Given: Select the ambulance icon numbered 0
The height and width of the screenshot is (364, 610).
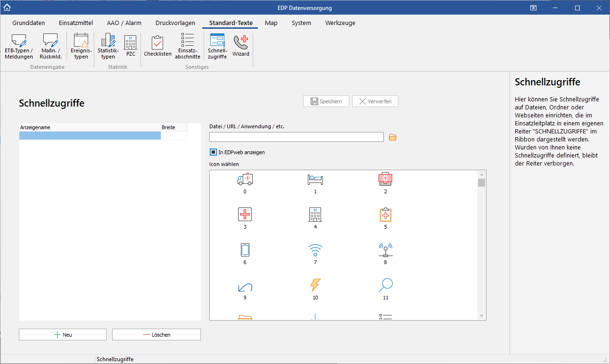Looking at the screenshot, I should 245,180.
